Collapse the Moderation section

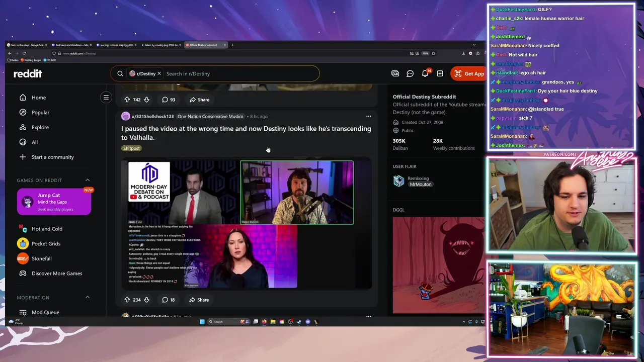[88, 298]
